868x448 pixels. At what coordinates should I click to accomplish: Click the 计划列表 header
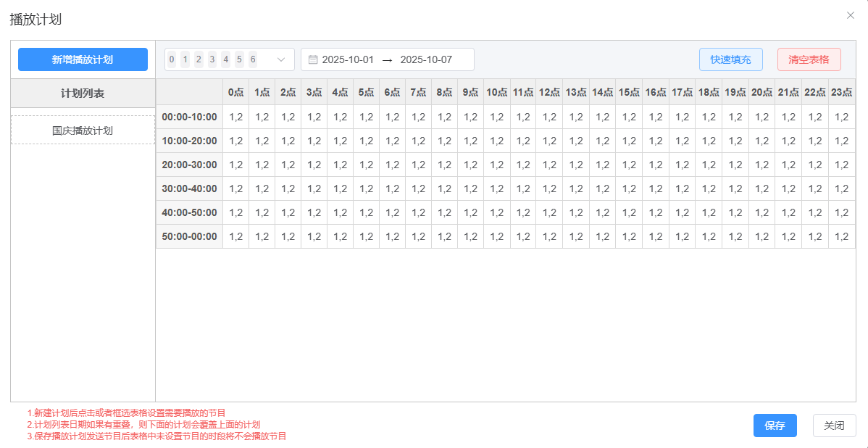click(83, 94)
